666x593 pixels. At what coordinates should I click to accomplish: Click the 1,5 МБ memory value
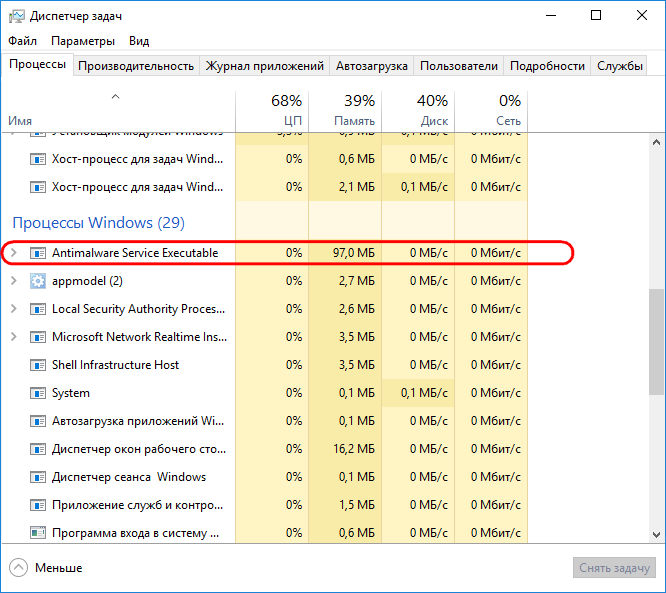point(357,505)
